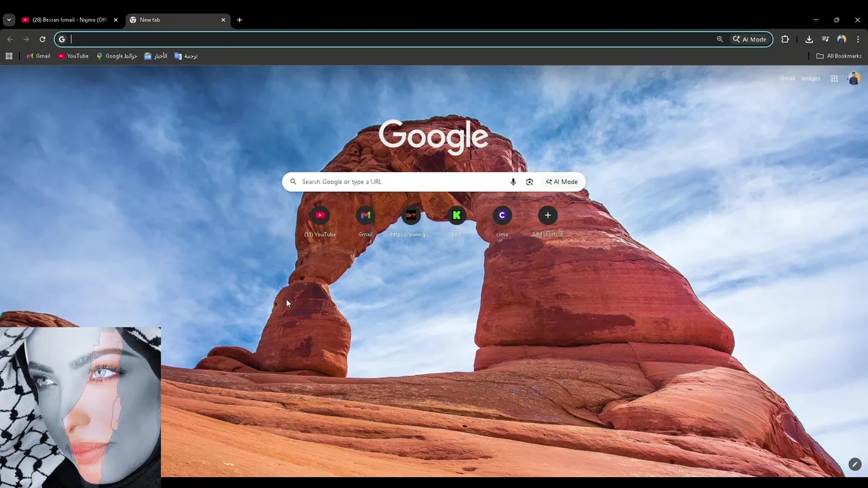
Task: Open the Chrome profile avatar in toolbar
Action: point(842,39)
